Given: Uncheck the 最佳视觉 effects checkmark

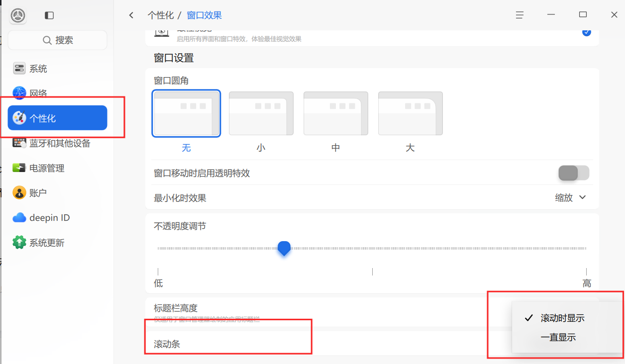Looking at the screenshot, I should [x=587, y=32].
